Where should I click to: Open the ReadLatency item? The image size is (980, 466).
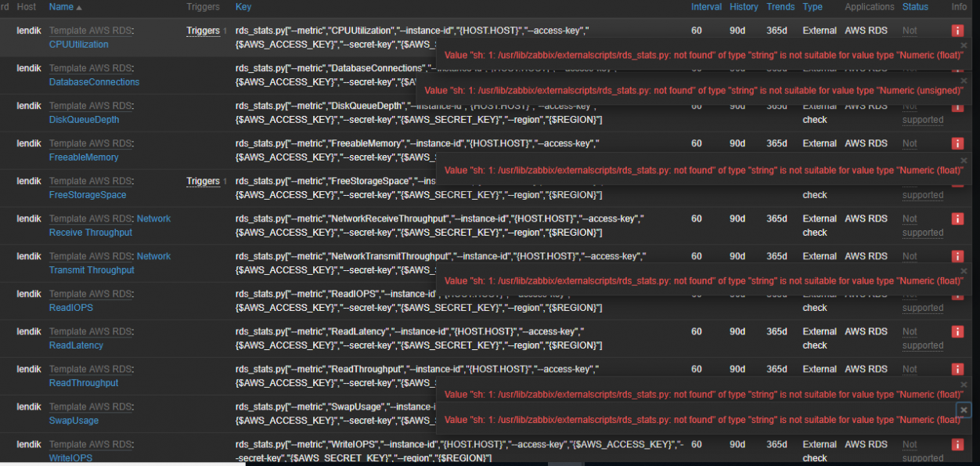pyautogui.click(x=76, y=345)
